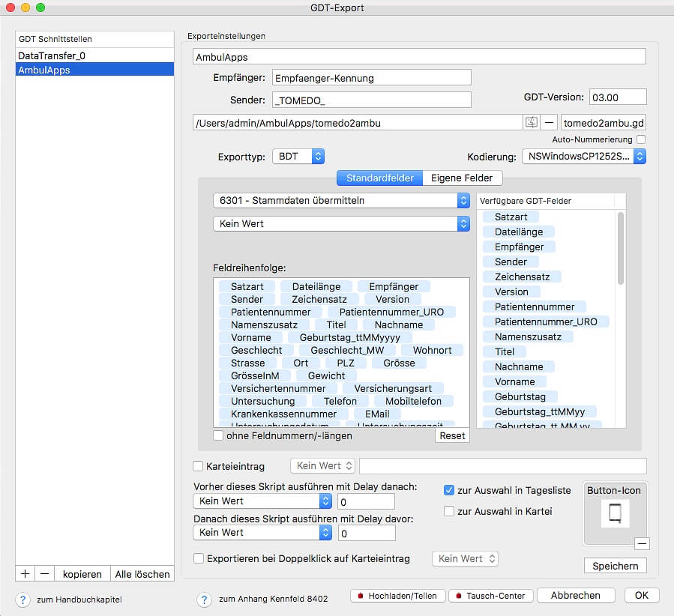Screen dimensions: 674x616
Task: Select Geburtstag_ttMMyyyy token in Feldreihenfolge
Action: [x=350, y=338]
